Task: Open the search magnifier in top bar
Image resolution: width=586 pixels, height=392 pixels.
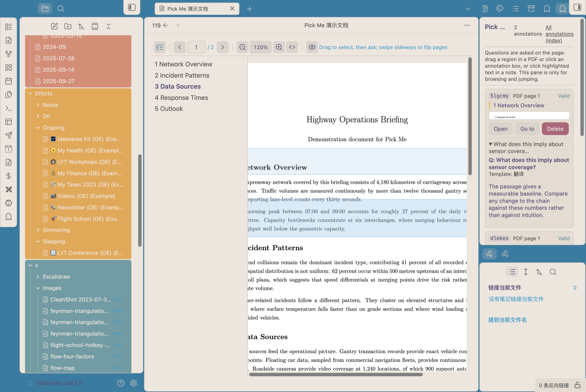Action: 61,8
